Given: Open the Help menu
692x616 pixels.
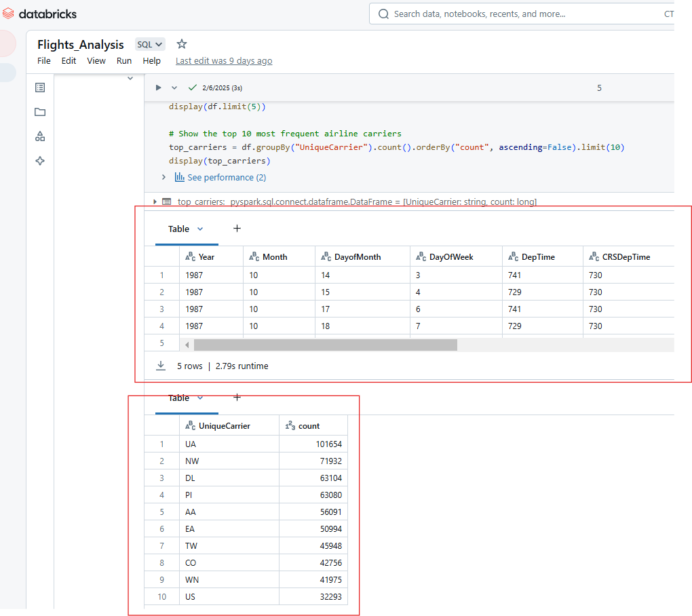Looking at the screenshot, I should [x=151, y=61].
